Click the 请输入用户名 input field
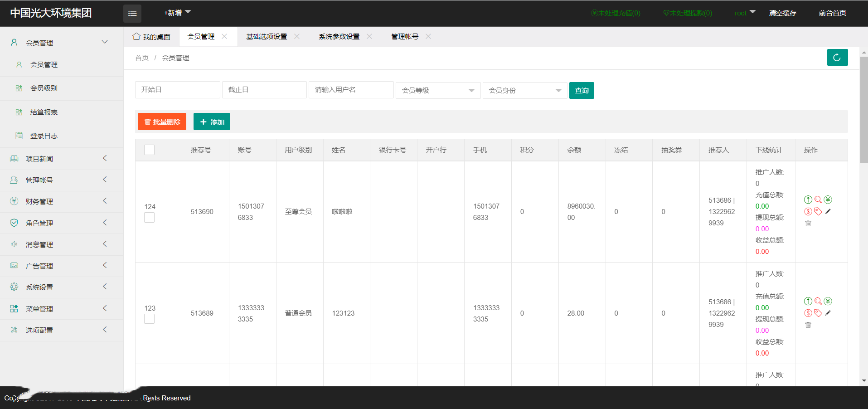Viewport: 868px width, 409px height. click(x=351, y=90)
